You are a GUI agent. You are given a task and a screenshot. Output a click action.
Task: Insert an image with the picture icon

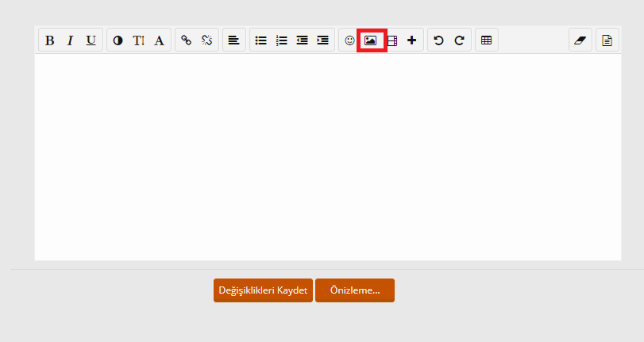[371, 40]
